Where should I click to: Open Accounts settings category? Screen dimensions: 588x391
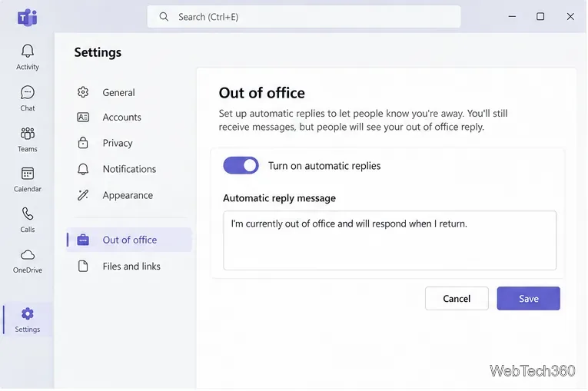[x=129, y=118]
